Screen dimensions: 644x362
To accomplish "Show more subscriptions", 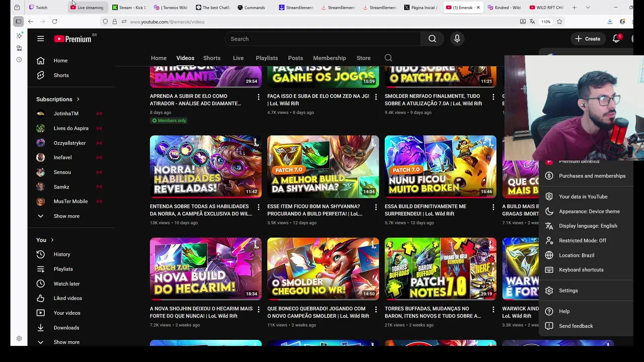I will [71, 216].
